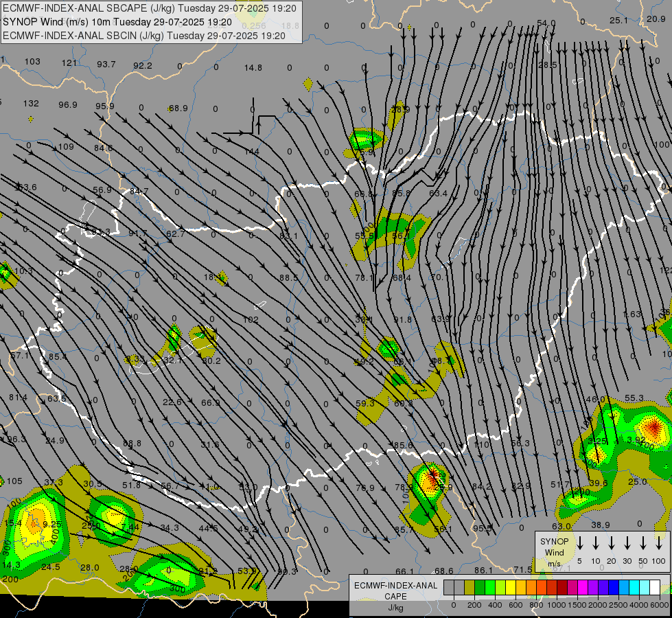Click the 6000 tick in CAPE legend

[x=660, y=605]
